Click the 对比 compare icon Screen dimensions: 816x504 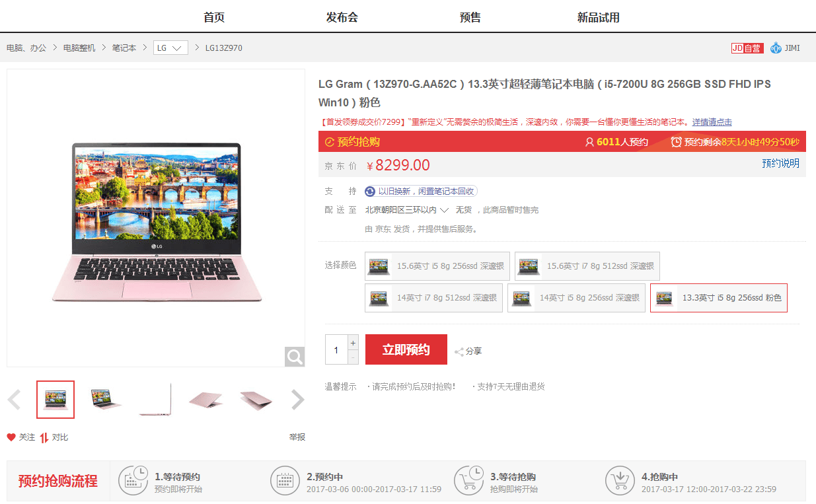[x=44, y=437]
